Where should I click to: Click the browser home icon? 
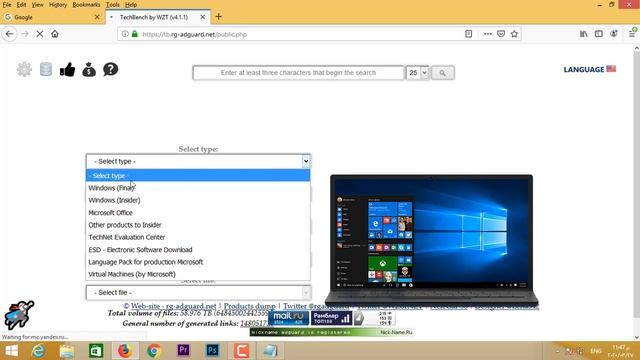point(55,34)
